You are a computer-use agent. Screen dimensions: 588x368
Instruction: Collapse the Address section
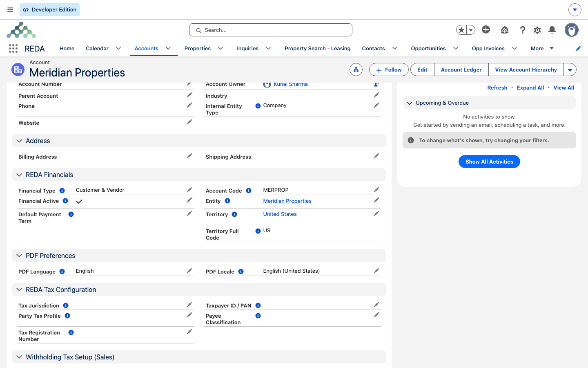19,141
